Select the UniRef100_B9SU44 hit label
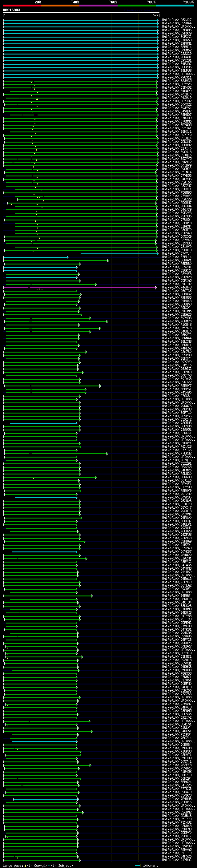This screenshot has width=197, height=868. pyautogui.click(x=177, y=23)
